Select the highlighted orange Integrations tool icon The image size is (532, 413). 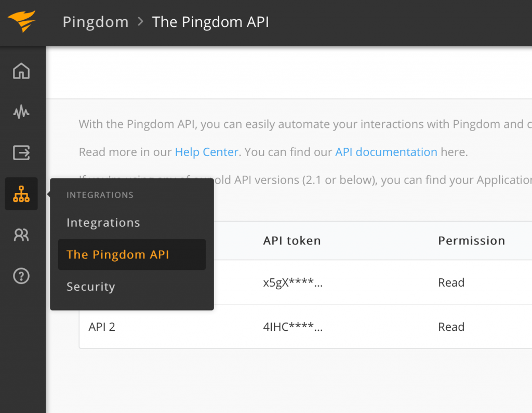click(x=21, y=193)
